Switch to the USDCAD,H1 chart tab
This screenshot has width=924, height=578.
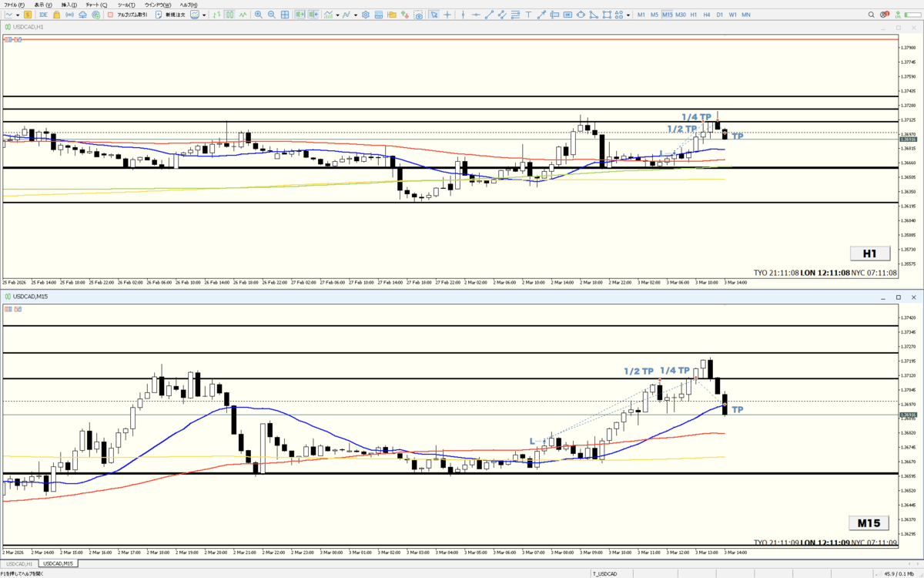click(20, 563)
